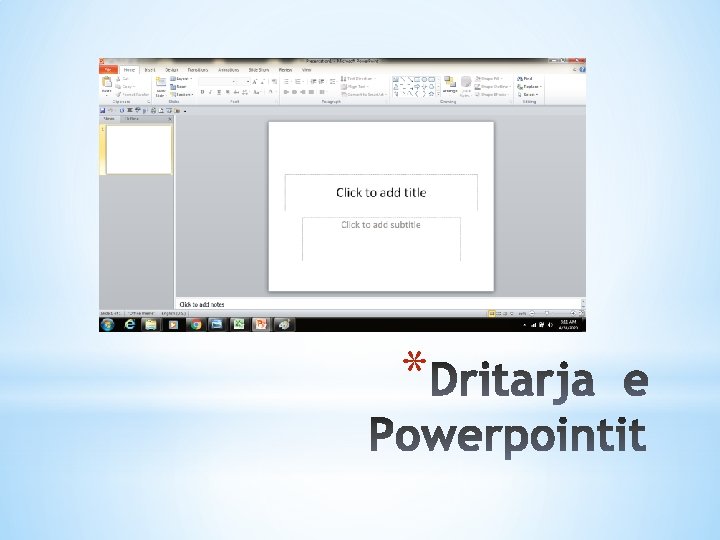This screenshot has width=720, height=540.
Task: Toggle Align Text Left
Action: pyautogui.click(x=286, y=92)
